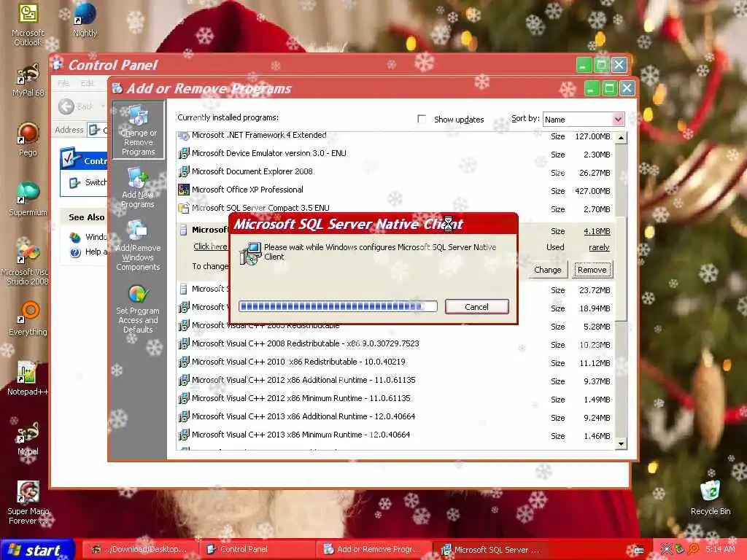747x560 pixels.
Task: Open Microsoft Visual Studio 2008 desktop icon
Action: (28, 263)
